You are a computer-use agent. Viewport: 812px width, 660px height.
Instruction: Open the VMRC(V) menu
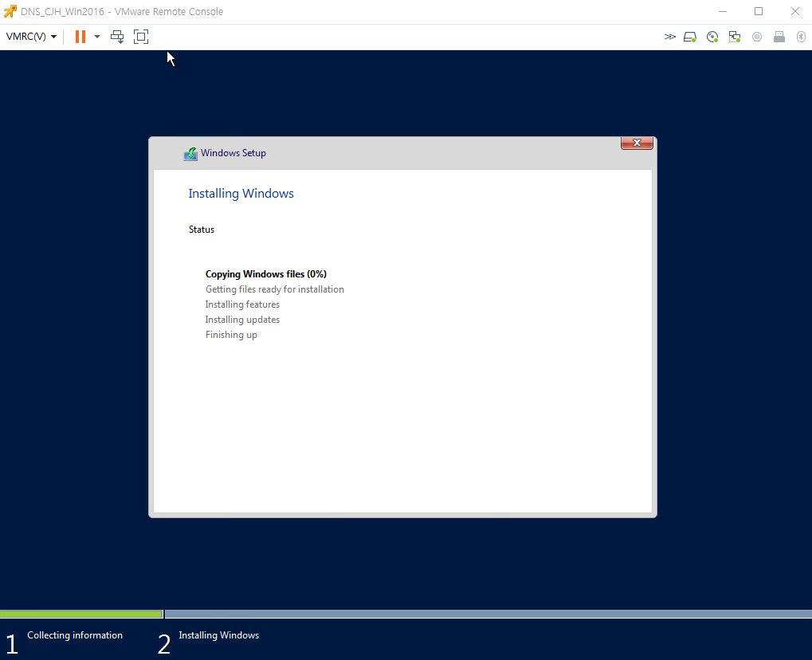(x=31, y=37)
